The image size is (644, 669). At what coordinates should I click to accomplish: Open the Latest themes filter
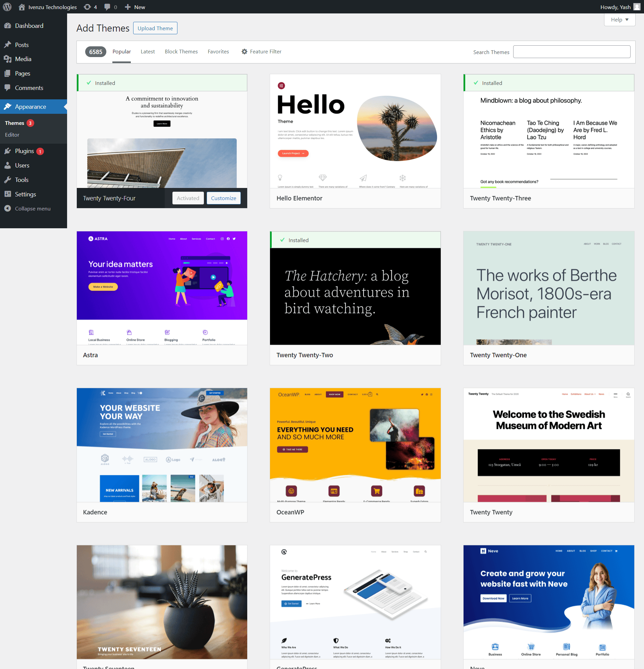(x=147, y=51)
